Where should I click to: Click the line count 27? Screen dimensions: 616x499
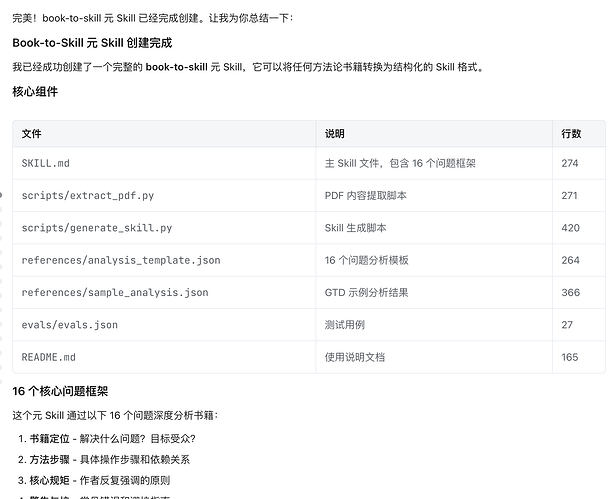[567, 325]
